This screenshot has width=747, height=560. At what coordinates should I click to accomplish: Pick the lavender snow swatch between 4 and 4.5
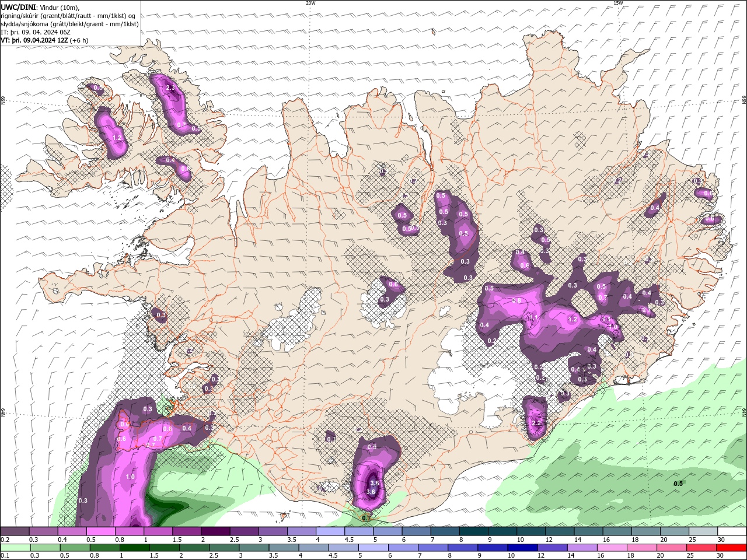pyautogui.click(x=330, y=531)
